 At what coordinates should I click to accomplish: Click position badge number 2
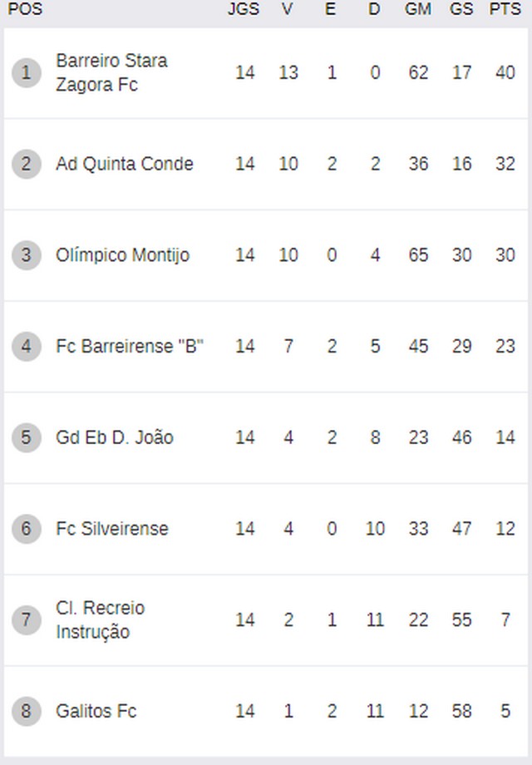pos(27,164)
